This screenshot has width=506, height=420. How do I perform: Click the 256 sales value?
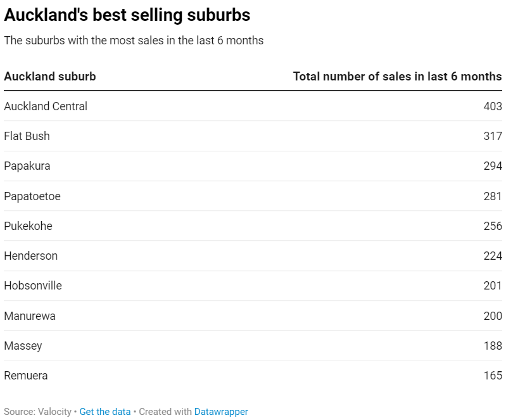493,226
